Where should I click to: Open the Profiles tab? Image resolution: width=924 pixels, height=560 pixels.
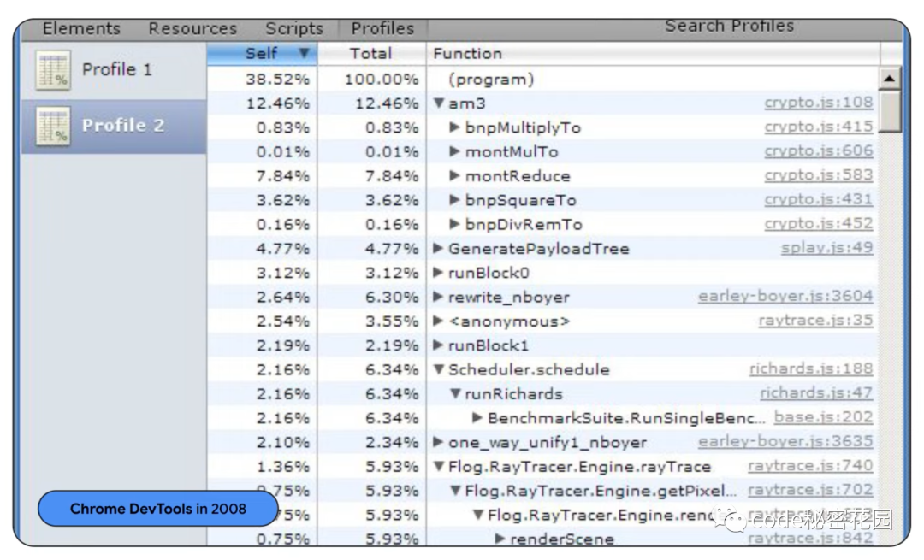[x=382, y=28]
